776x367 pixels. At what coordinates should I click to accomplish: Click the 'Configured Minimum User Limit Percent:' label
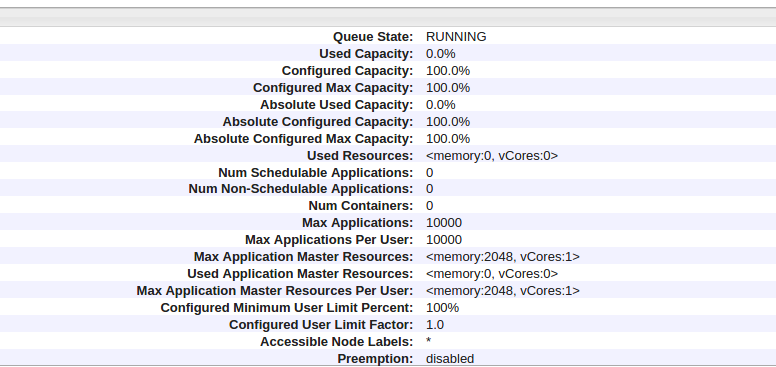pyautogui.click(x=287, y=308)
